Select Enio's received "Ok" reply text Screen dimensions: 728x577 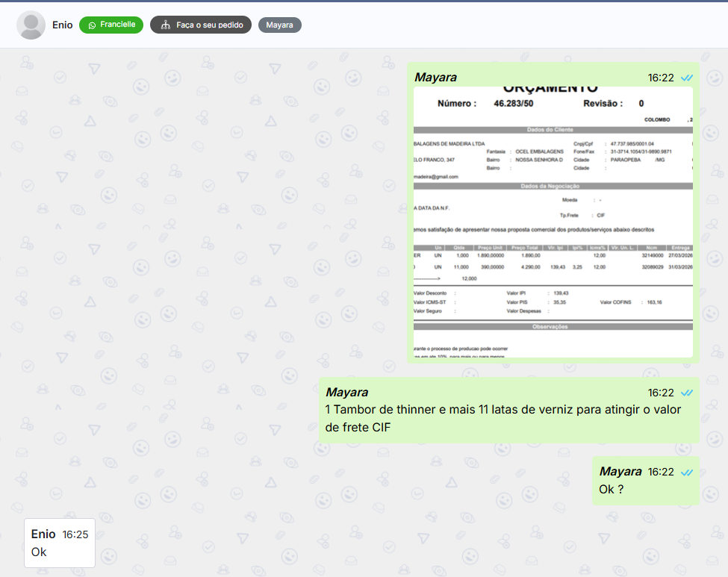click(39, 552)
